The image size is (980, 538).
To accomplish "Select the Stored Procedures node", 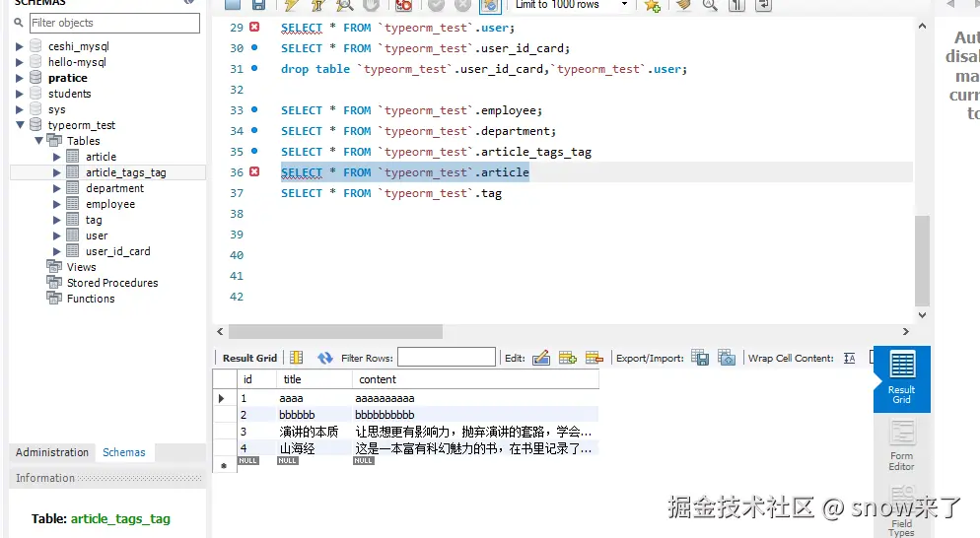I will [112, 283].
